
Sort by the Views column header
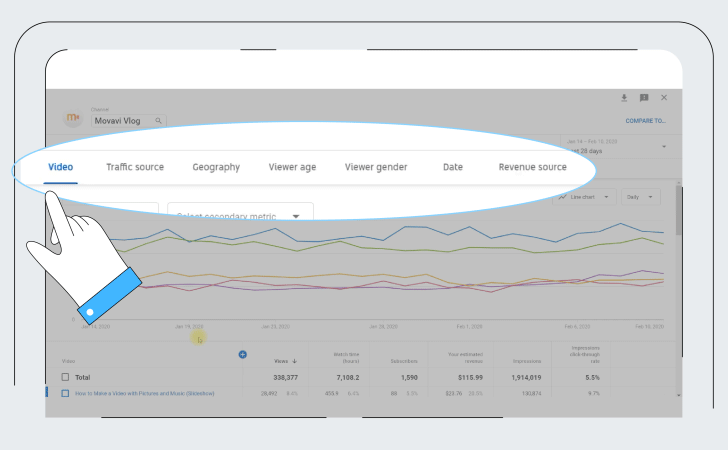[x=285, y=361]
